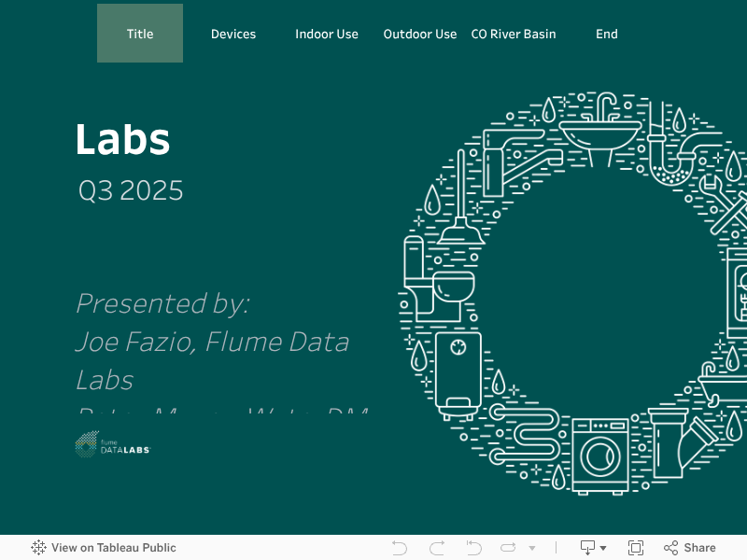This screenshot has width=747, height=560.
Task: Expand the download dropdown arrow
Action: (603, 548)
